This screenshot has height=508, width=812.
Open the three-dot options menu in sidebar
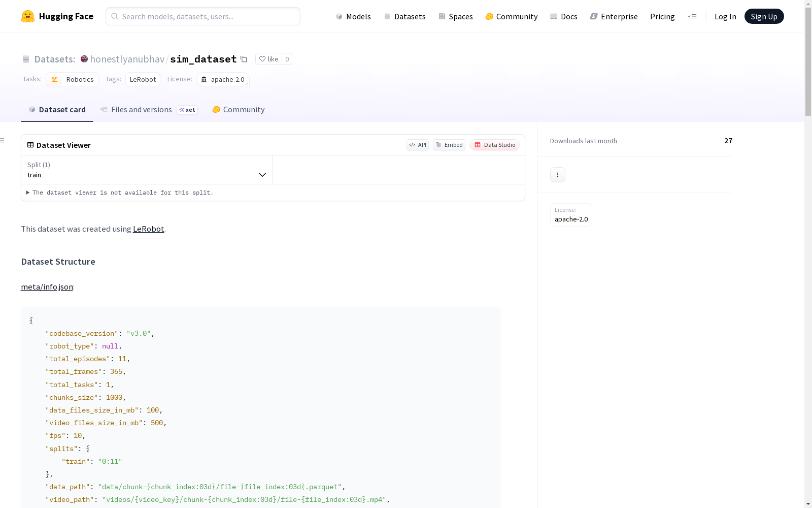[x=558, y=175]
